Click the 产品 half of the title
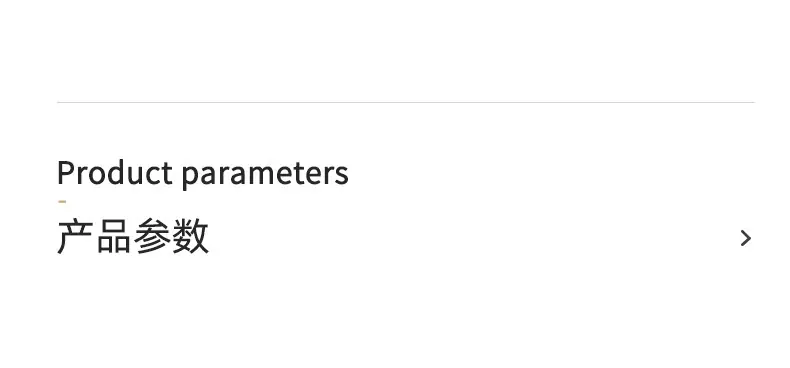 coord(95,236)
